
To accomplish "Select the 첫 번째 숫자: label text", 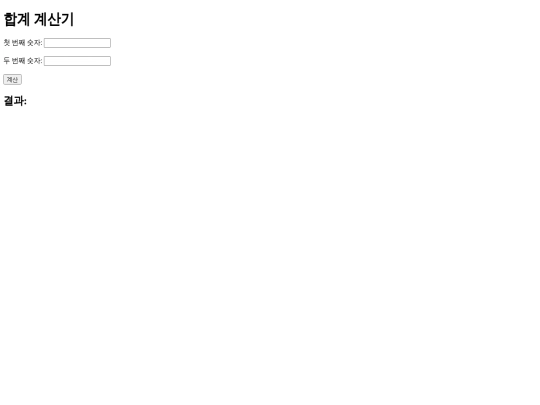I will point(23,43).
